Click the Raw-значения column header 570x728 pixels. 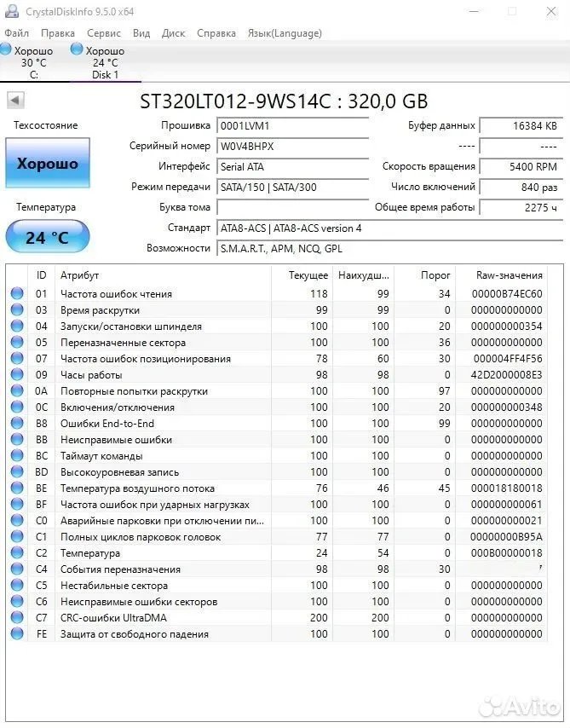click(502, 275)
